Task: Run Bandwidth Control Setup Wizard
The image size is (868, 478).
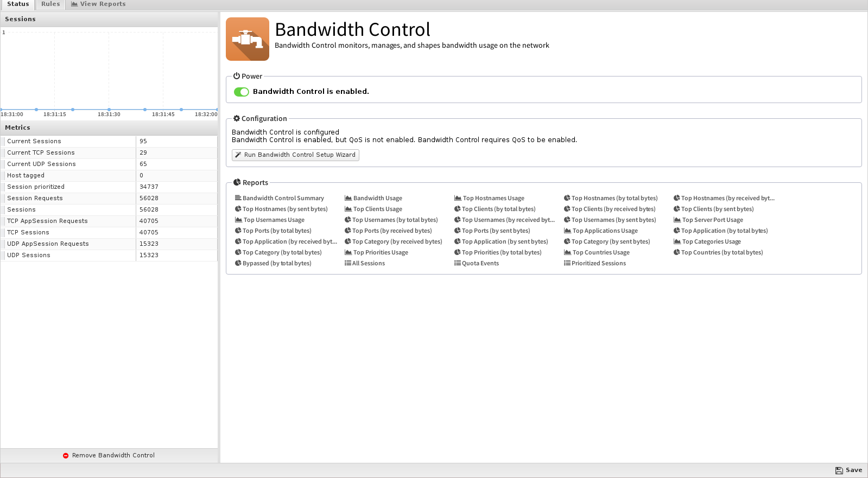Action: 295,155
